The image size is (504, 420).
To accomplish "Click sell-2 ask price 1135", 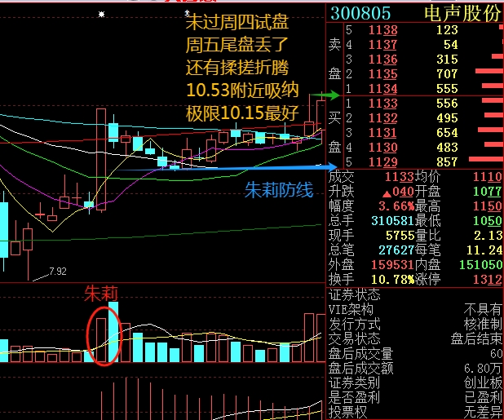I will (382, 74).
